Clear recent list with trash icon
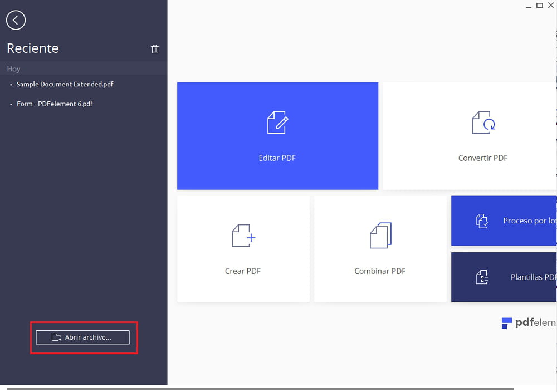The width and height of the screenshot is (557, 392). pyautogui.click(x=155, y=49)
